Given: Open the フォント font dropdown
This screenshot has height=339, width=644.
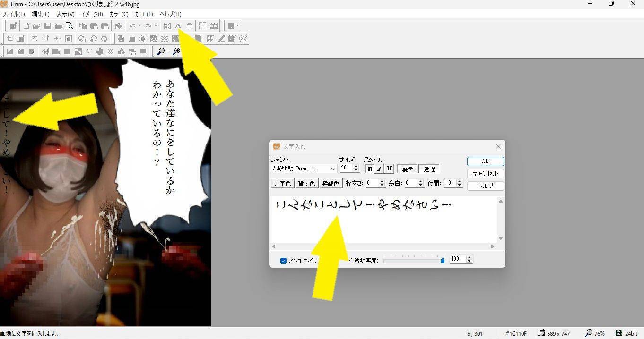Looking at the screenshot, I should click(333, 169).
